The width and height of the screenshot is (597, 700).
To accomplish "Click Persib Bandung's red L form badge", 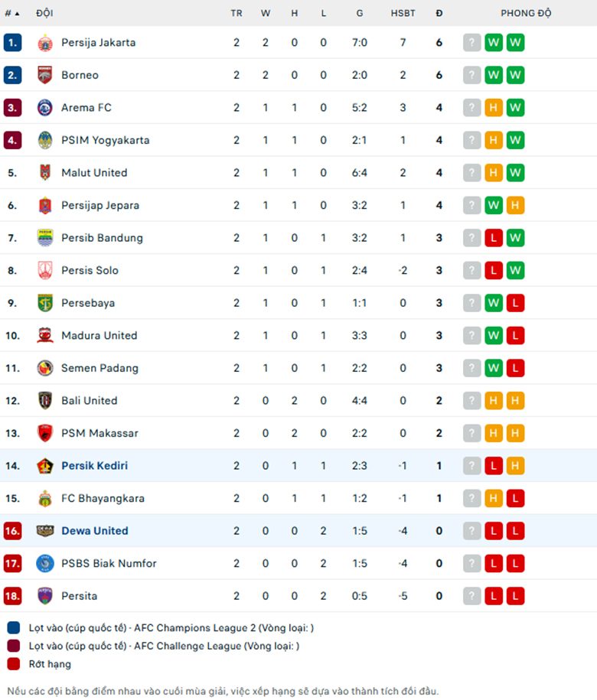I will pos(494,238).
